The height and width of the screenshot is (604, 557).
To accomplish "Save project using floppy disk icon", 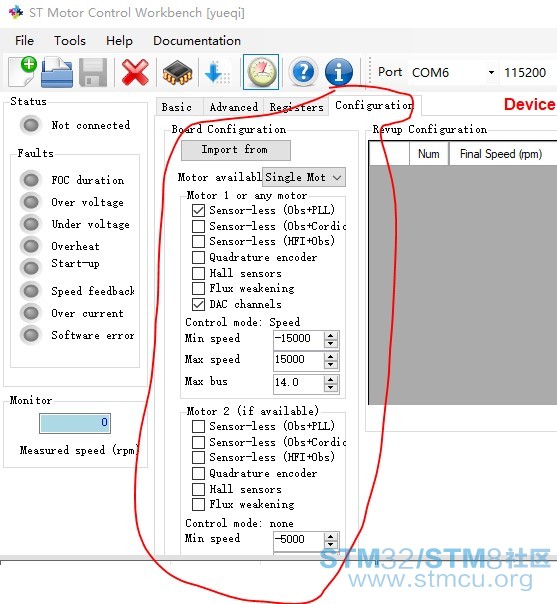I will coord(93,72).
